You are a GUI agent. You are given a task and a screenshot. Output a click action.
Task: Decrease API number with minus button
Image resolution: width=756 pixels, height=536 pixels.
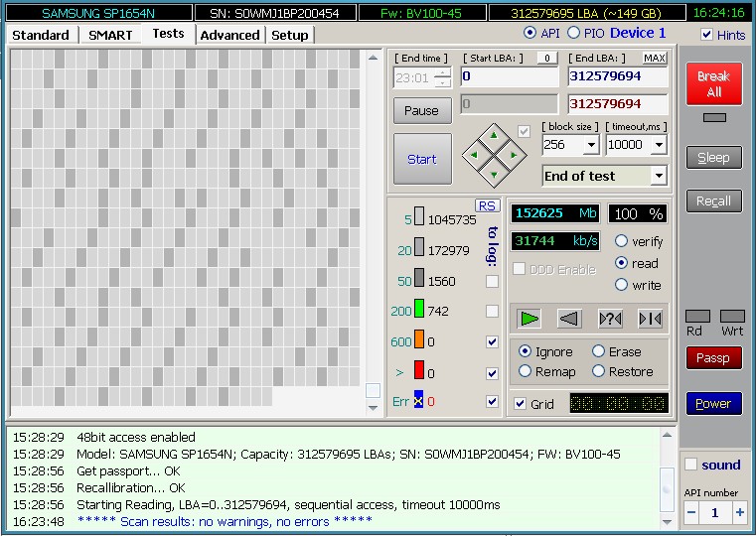690,512
